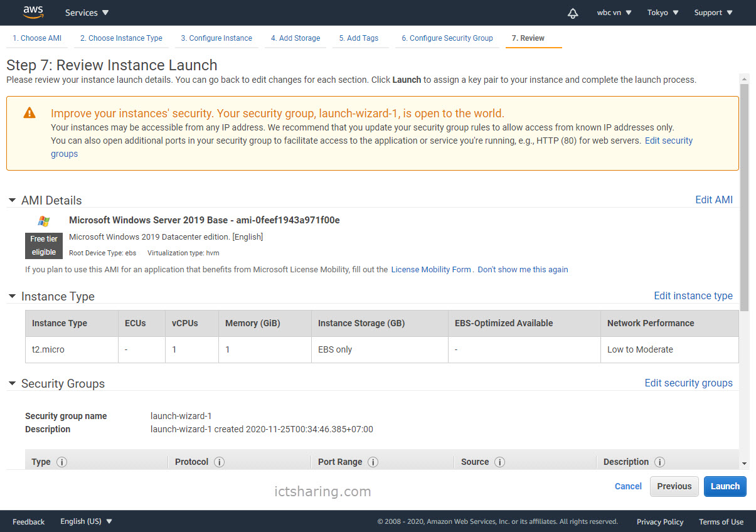Image resolution: width=756 pixels, height=532 pixels.
Task: Click the vCPUs value 1 cell
Action: (x=191, y=349)
